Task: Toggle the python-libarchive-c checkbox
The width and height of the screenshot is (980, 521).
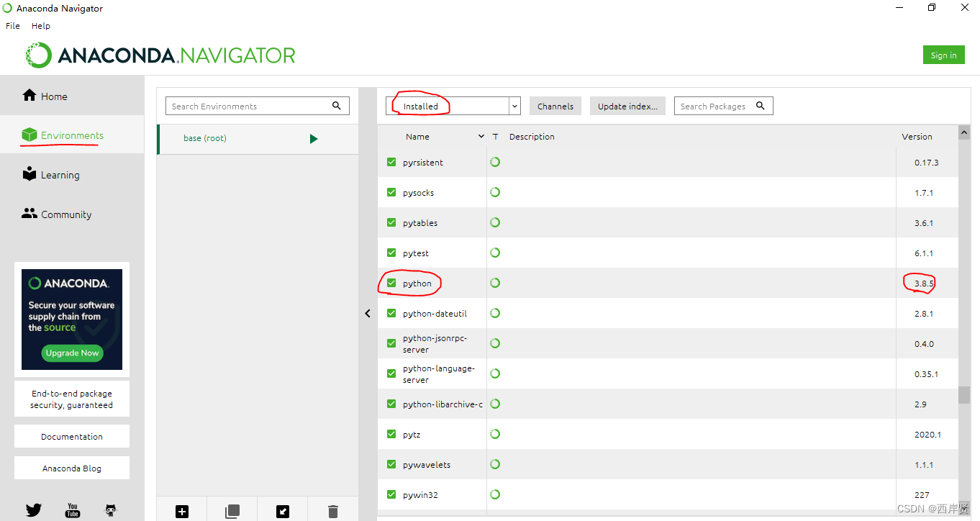Action: (391, 404)
